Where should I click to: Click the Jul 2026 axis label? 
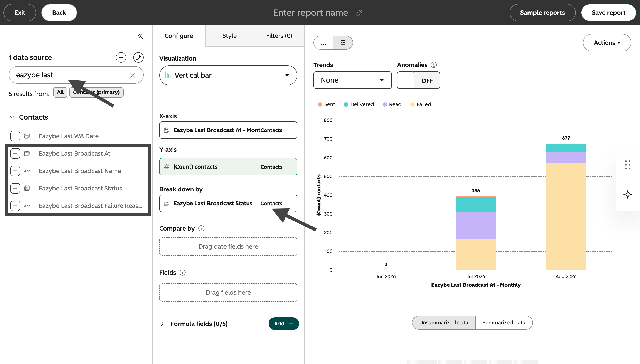(476, 276)
